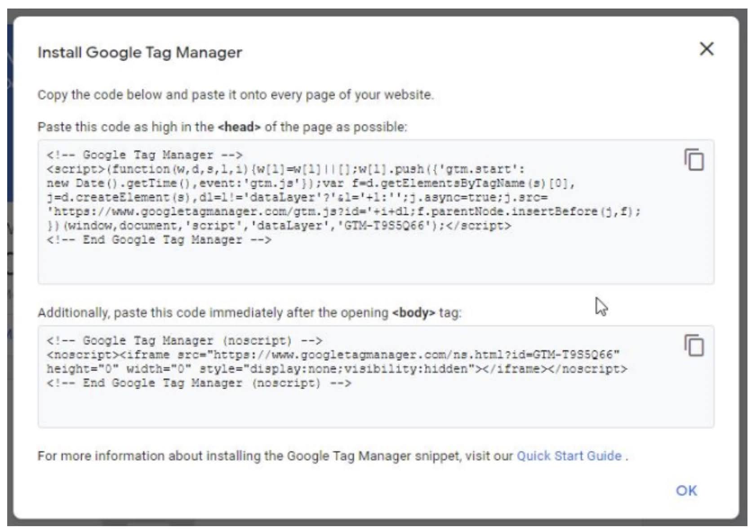The width and height of the screenshot is (756, 532).
Task: Copy the body noscript snippet to clipboard
Action: pos(694,346)
